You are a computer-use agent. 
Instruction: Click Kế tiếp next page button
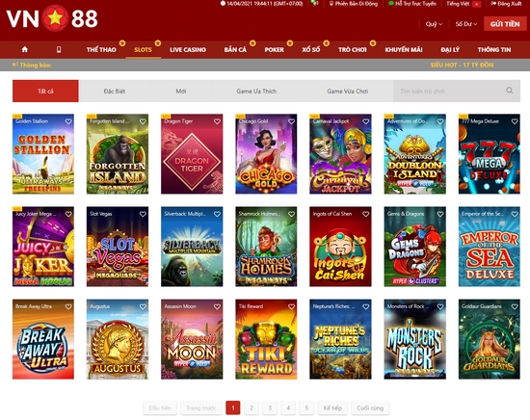coord(332,407)
